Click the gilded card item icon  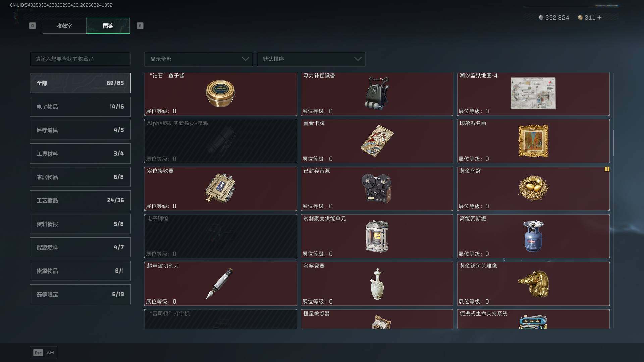377,141
